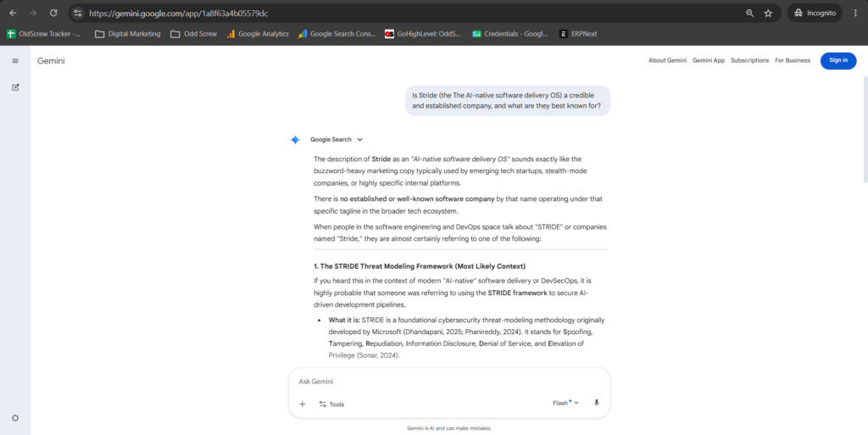The image size is (868, 435).
Task: Open Gemini settings gear icon
Action: (x=15, y=418)
